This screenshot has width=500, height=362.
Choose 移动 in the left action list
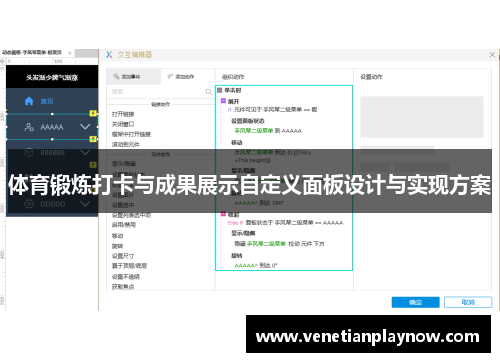[x=117, y=236]
